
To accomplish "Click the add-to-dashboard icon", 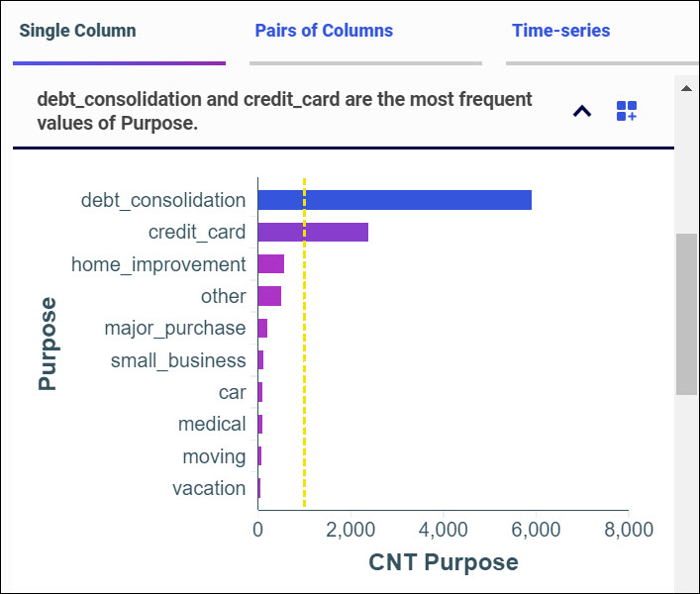I will click(x=627, y=111).
